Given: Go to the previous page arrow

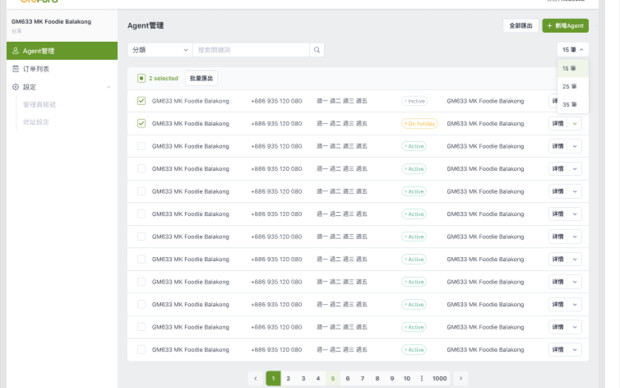Looking at the screenshot, I should [x=255, y=379].
